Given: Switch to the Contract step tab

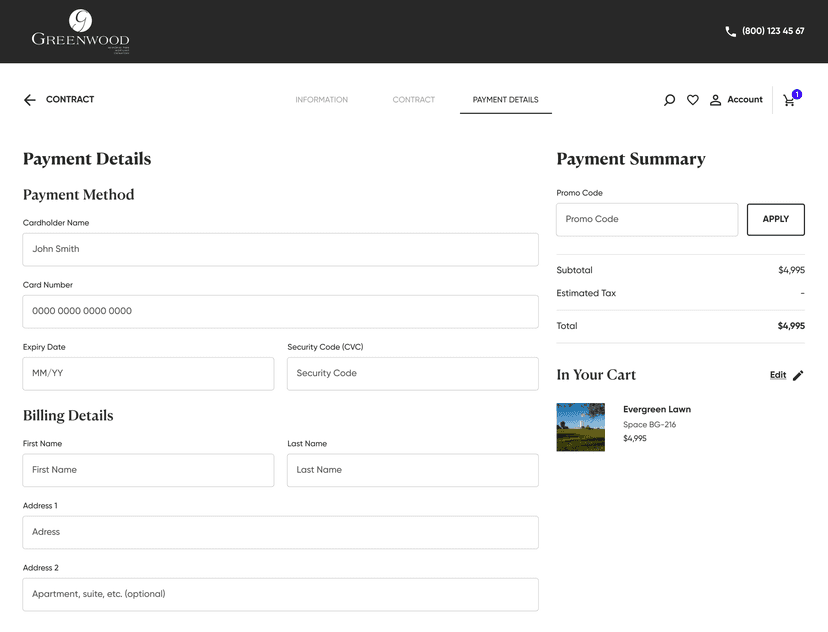Looking at the screenshot, I should coord(413,100).
